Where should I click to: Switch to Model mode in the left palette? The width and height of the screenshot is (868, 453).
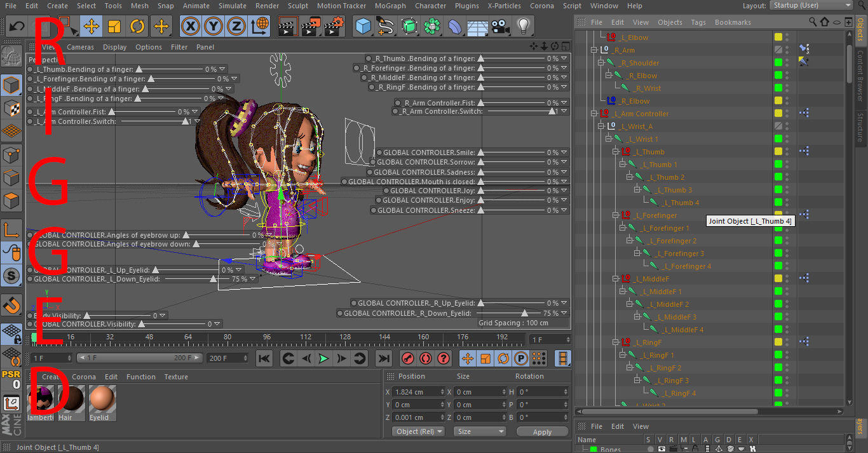click(x=12, y=85)
